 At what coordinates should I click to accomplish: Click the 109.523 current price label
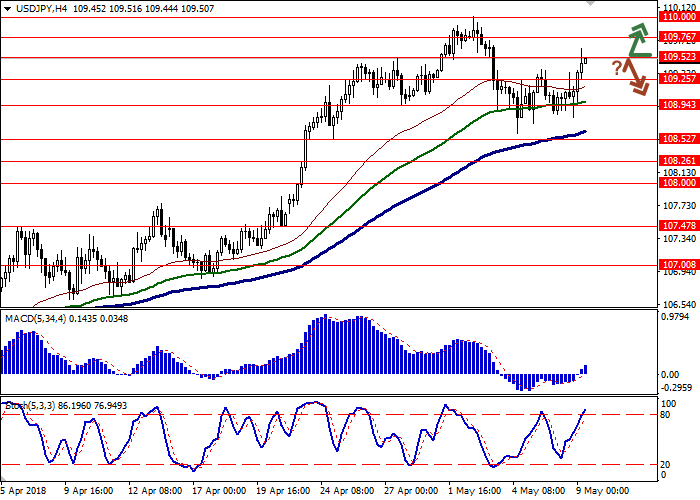(678, 57)
